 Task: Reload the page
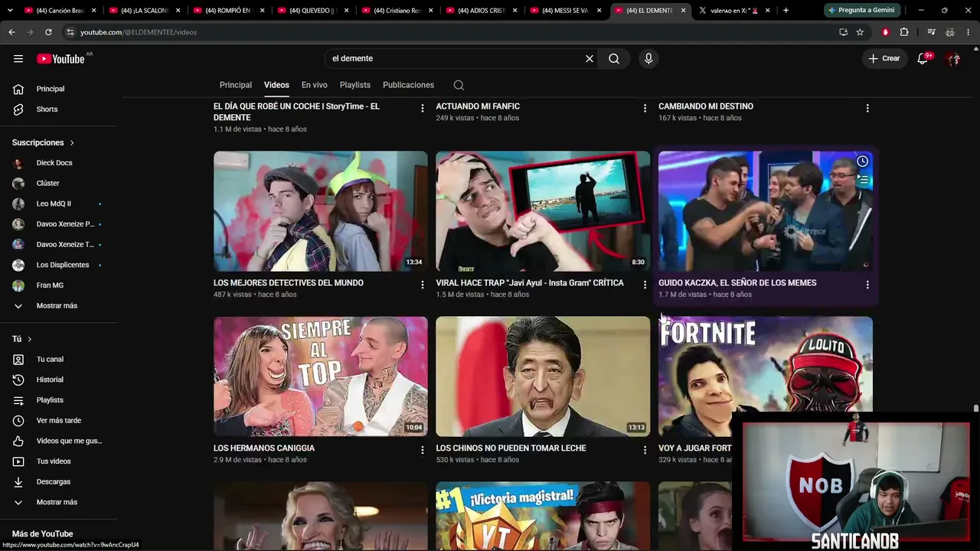[x=48, y=32]
